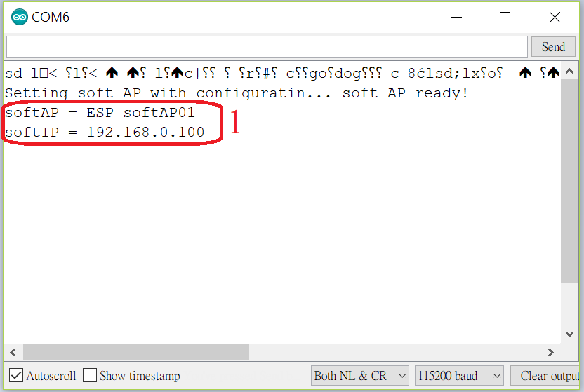This screenshot has width=584, height=392.
Task: Minimize the COM6 serial monitor window
Action: click(x=457, y=17)
